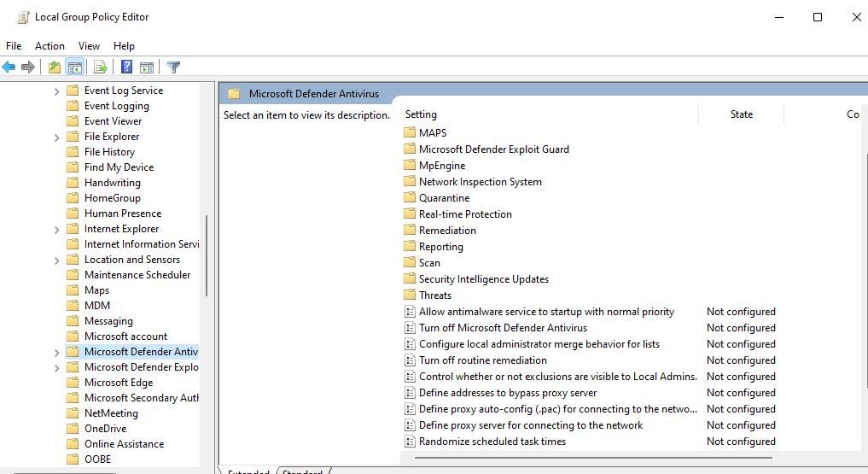
Task: Open the Action menu
Action: pyautogui.click(x=50, y=46)
